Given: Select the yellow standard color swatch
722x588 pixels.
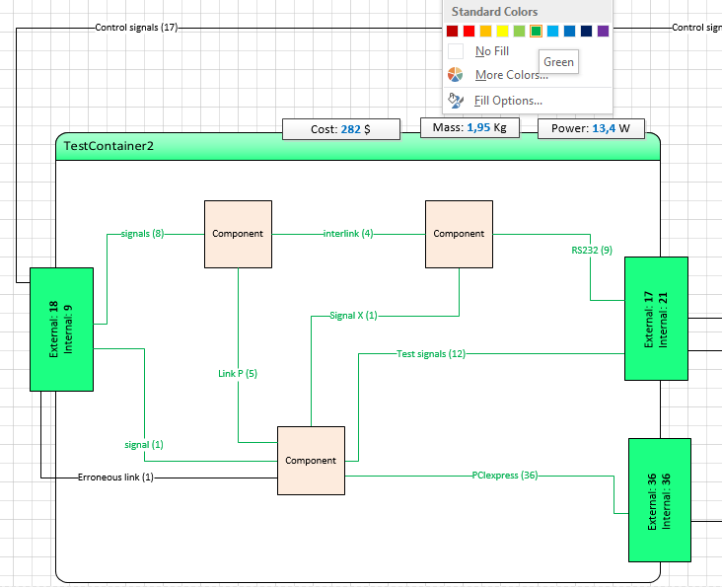Looking at the screenshot, I should click(502, 31).
